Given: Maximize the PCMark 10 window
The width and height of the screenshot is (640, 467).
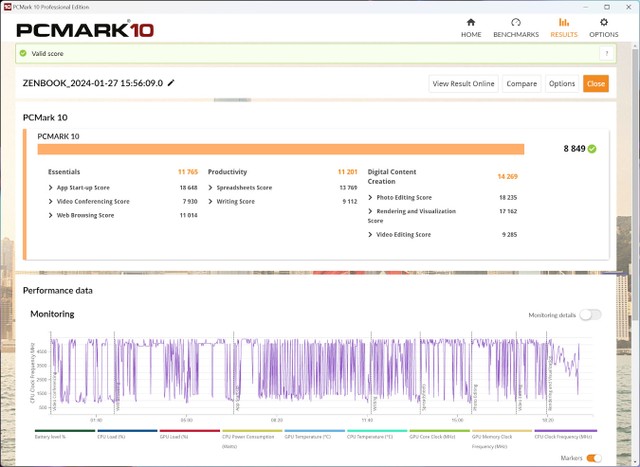Looking at the screenshot, I should 607,7.
